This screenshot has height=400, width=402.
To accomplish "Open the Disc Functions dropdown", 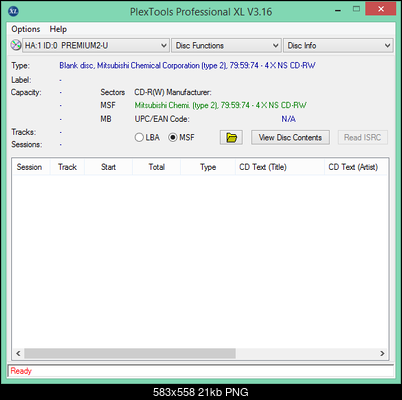I will [226, 45].
